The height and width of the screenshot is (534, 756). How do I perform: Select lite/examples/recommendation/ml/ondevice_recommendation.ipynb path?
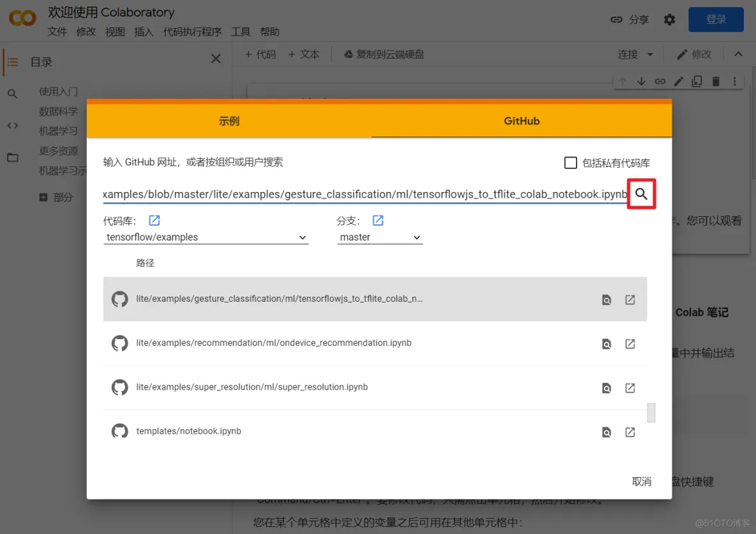pos(274,343)
